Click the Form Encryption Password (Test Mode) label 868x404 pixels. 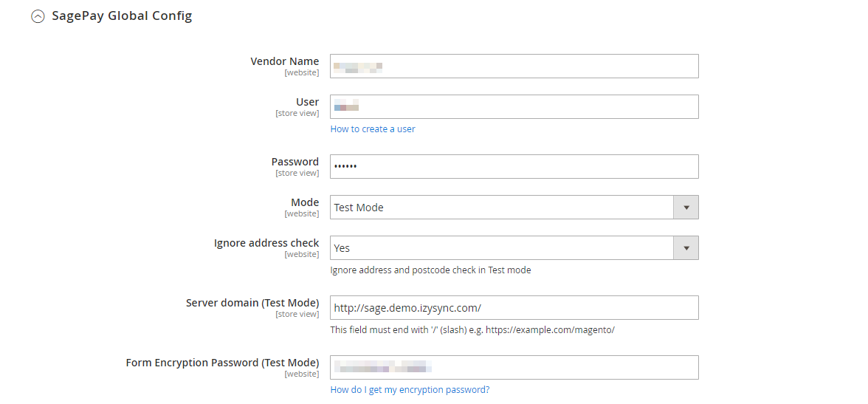[x=222, y=363]
